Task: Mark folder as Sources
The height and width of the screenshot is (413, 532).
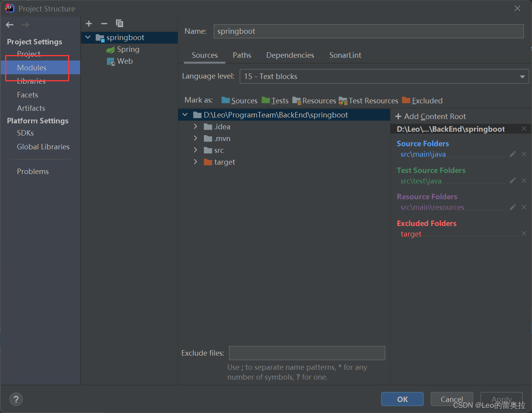Action: click(239, 101)
